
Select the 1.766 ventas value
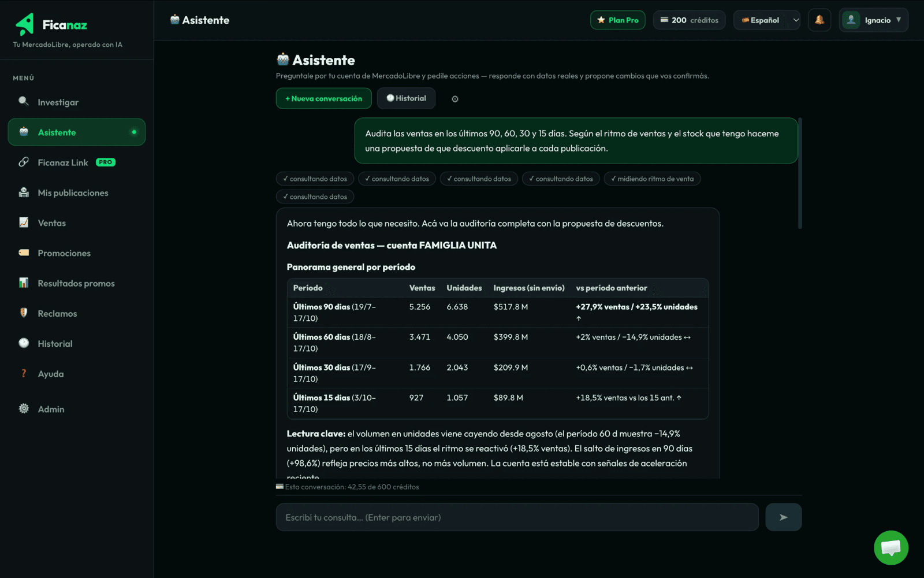coord(420,368)
